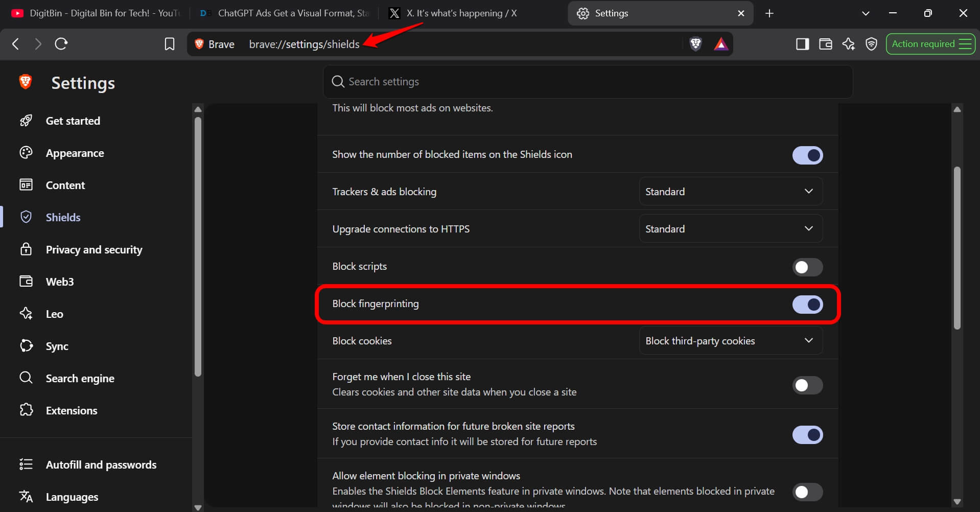Click the bookmark icon in the toolbar
This screenshot has height=512, width=980.
[170, 44]
